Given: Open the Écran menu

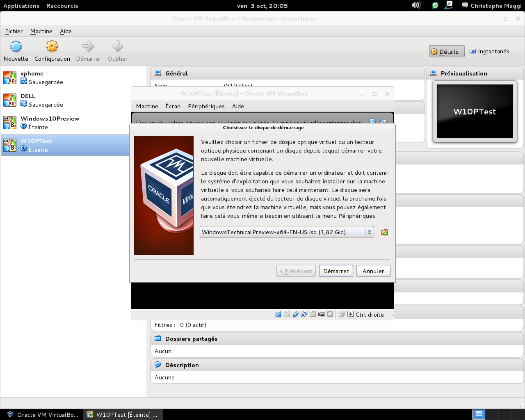Looking at the screenshot, I should coord(173,106).
